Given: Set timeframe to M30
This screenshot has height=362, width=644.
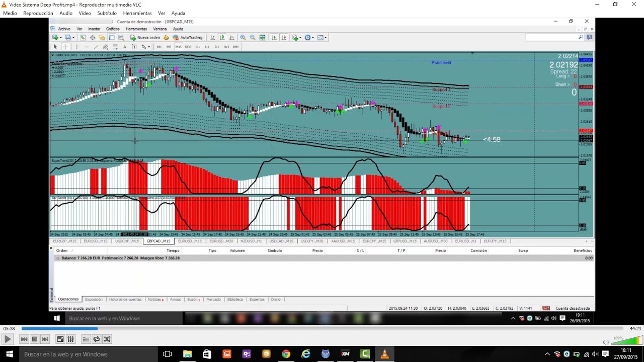Looking at the screenshot, I should (x=188, y=47).
